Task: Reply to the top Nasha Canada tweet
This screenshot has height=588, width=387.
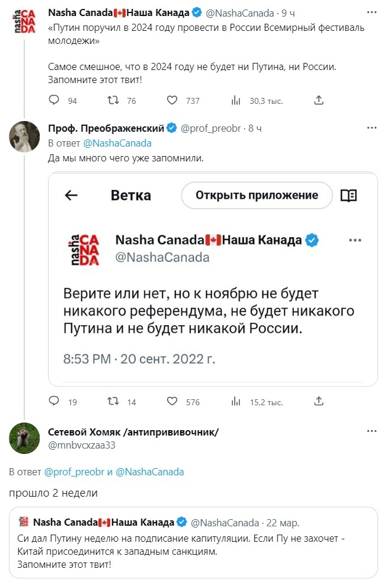Action: click(55, 100)
